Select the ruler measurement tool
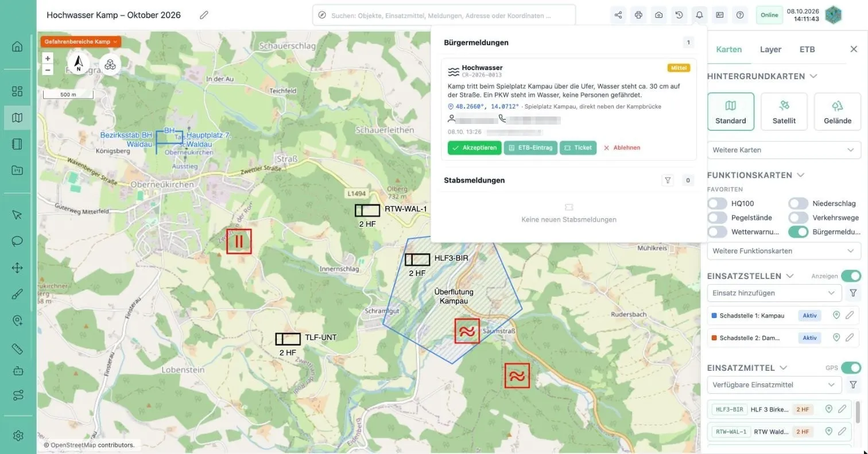Image resolution: width=868 pixels, height=454 pixels. [x=17, y=349]
